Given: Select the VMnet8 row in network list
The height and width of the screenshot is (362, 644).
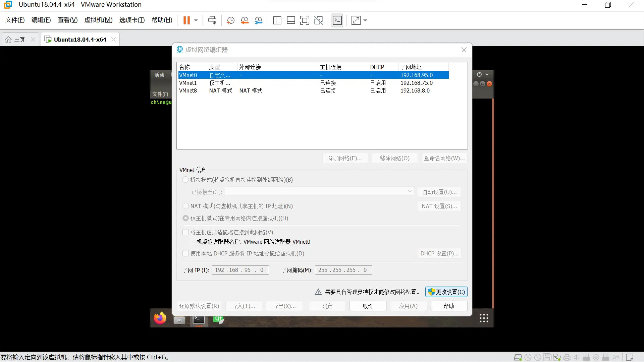Looking at the screenshot, I should (x=313, y=90).
